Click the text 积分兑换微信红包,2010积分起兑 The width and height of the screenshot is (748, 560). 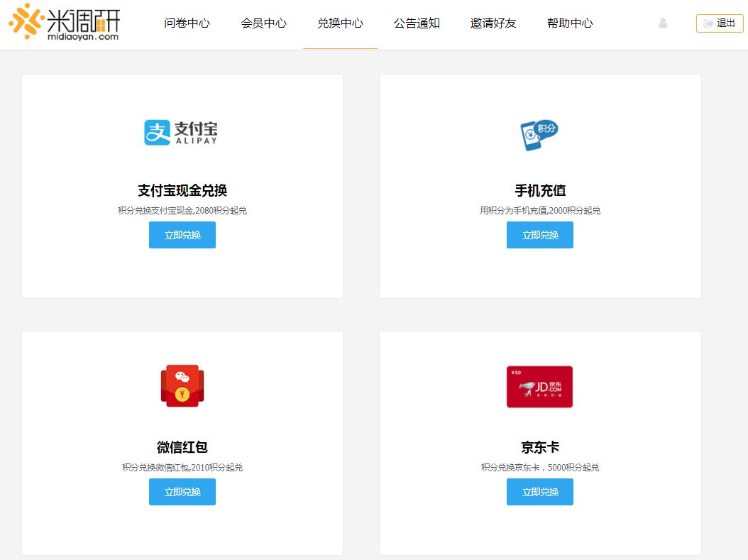click(x=182, y=468)
